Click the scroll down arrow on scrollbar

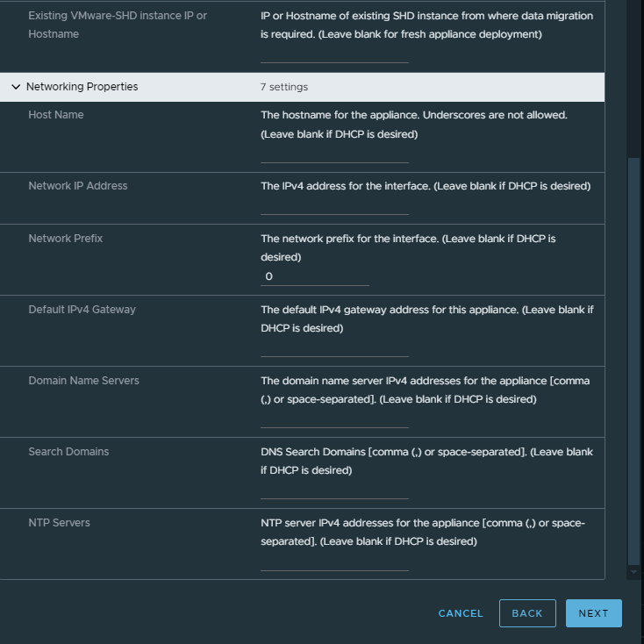(x=633, y=572)
